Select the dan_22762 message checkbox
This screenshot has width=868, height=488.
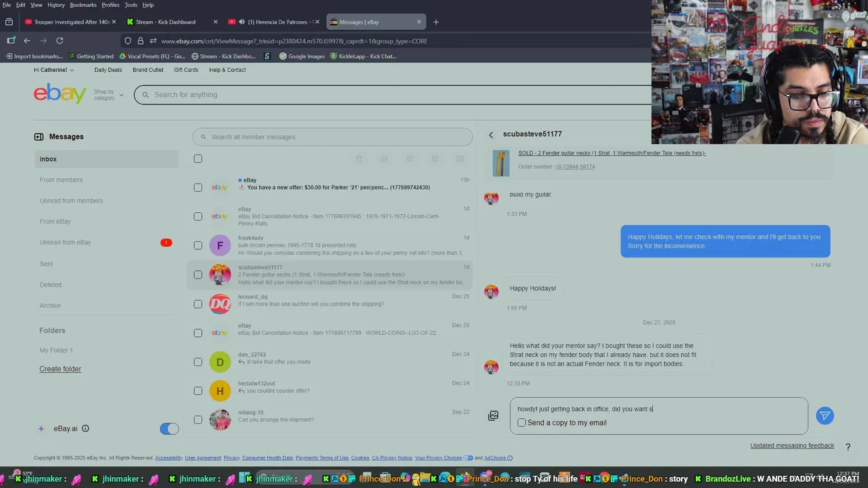tap(198, 362)
